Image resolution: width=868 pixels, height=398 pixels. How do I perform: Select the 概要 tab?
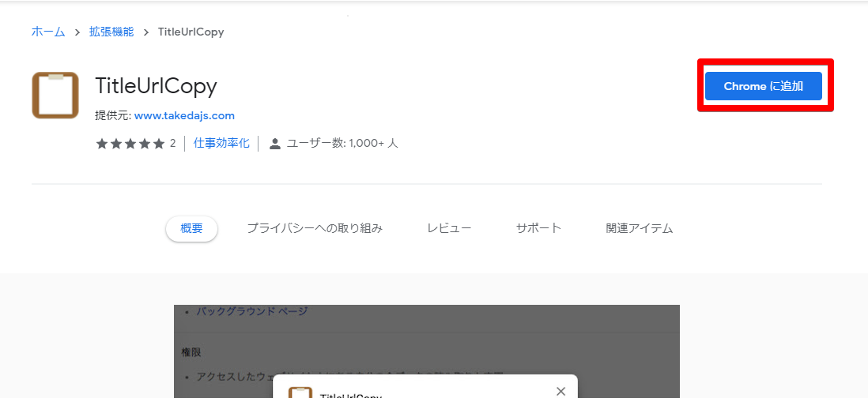point(191,228)
